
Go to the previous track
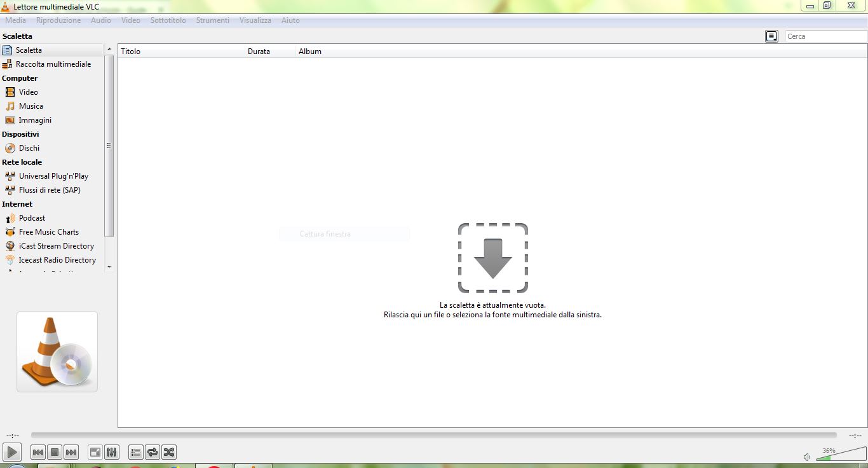pyautogui.click(x=38, y=452)
